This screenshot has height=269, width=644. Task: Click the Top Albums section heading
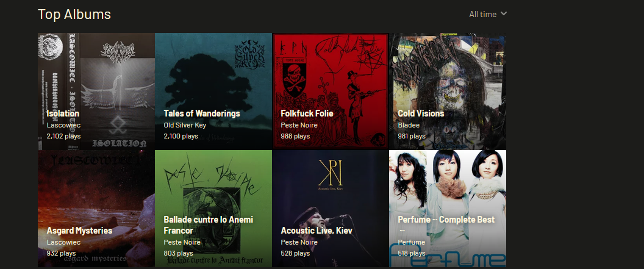[74, 14]
